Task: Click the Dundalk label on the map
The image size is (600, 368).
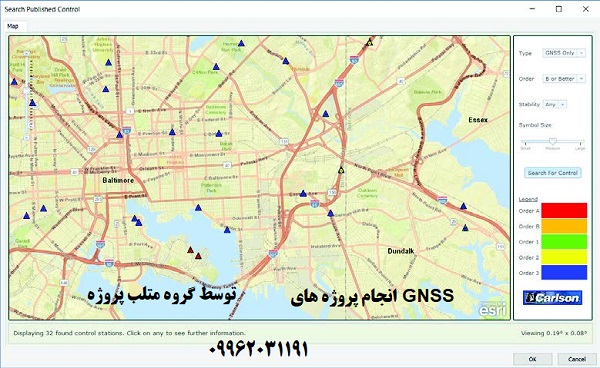Action: (401, 251)
